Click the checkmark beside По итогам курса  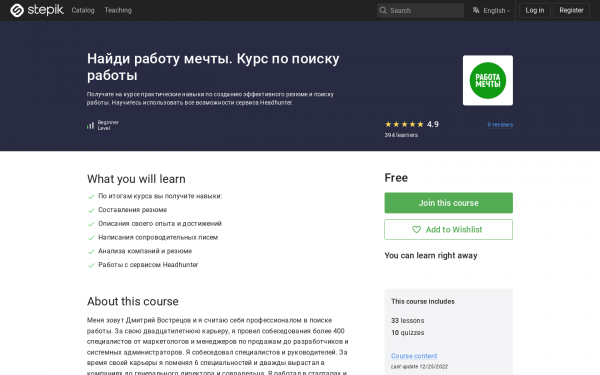tap(91, 197)
